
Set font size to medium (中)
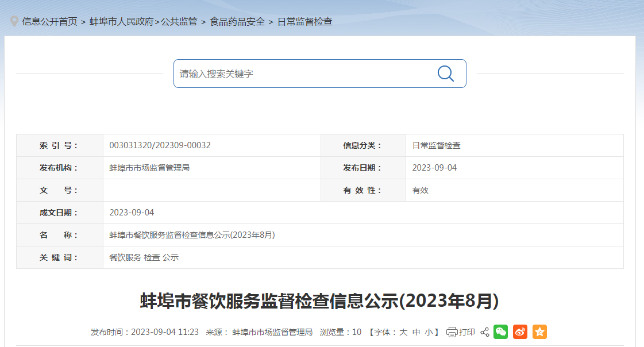pos(416,332)
